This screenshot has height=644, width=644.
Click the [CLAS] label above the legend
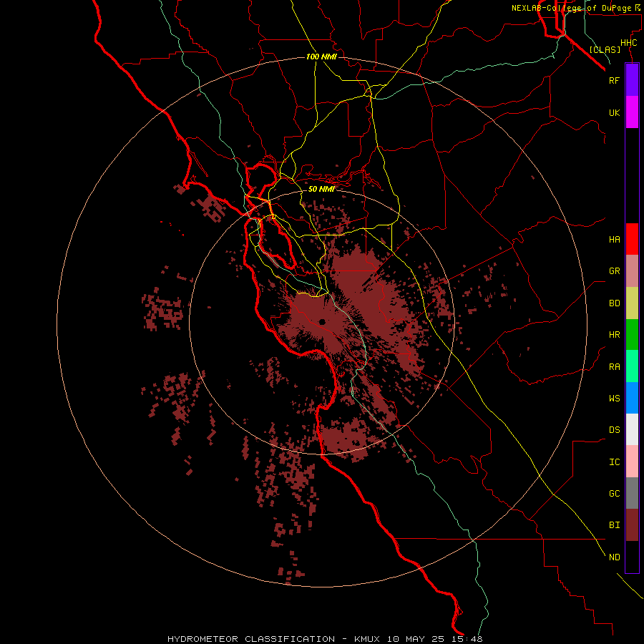point(605,49)
